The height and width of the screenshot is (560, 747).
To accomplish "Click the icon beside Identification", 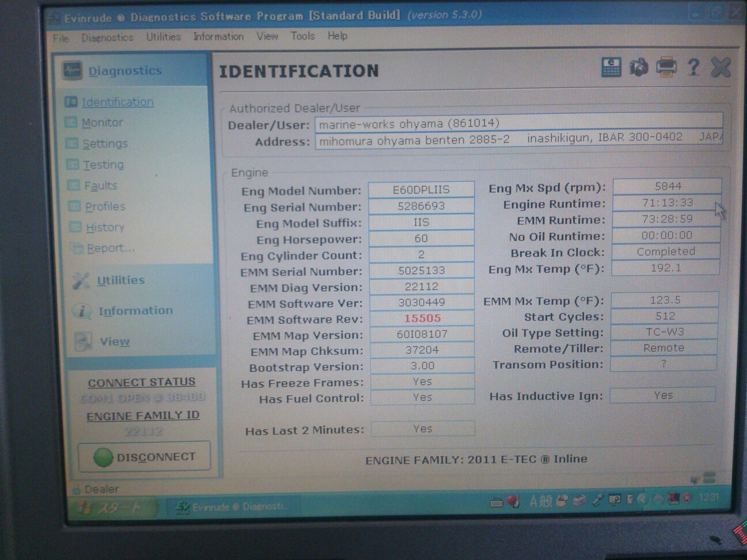I will pos(71,102).
